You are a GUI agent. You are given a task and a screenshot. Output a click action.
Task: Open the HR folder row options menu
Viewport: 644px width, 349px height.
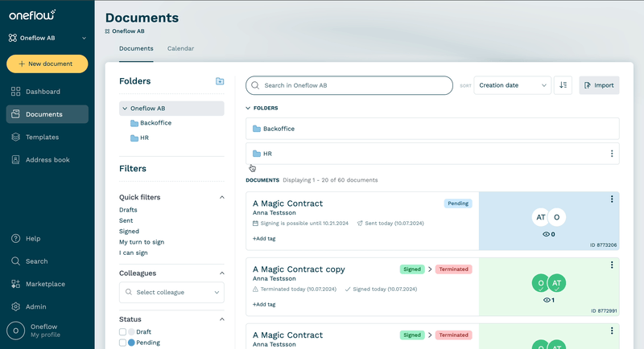[612, 154]
